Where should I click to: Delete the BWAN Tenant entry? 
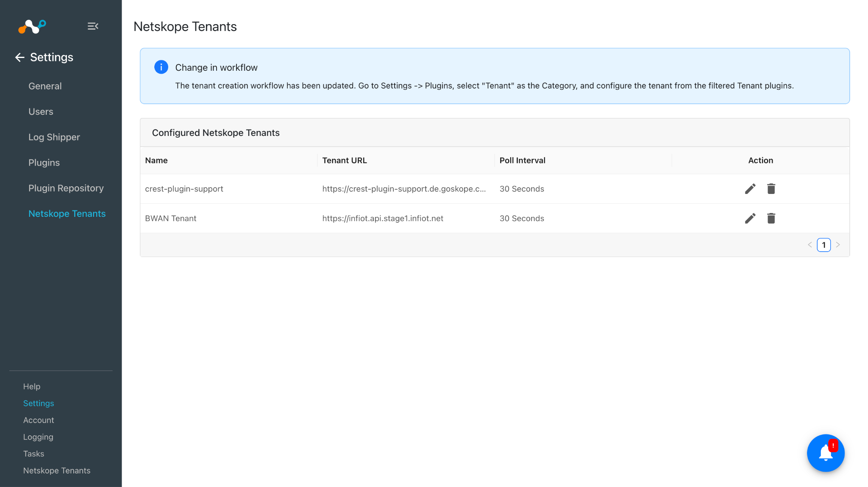[771, 219]
